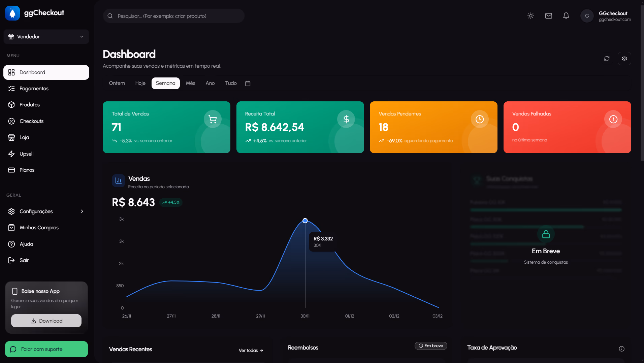Click the Produtos box icon
The width and height of the screenshot is (644, 363).
tap(11, 105)
